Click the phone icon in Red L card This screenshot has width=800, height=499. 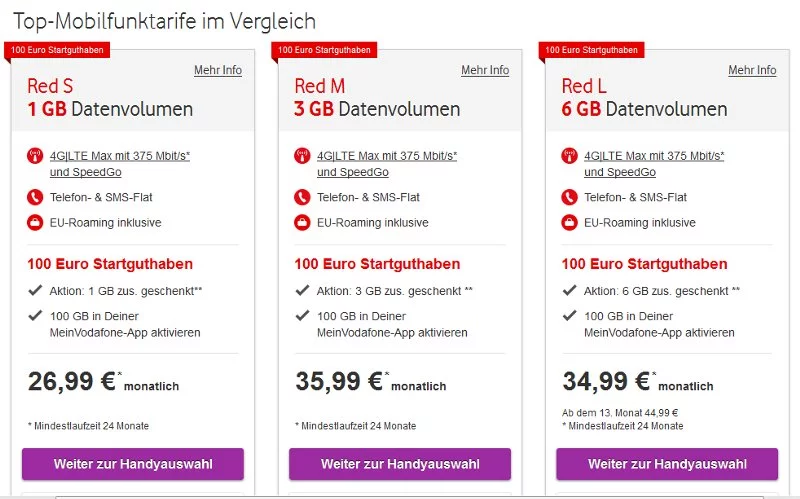[x=569, y=197]
